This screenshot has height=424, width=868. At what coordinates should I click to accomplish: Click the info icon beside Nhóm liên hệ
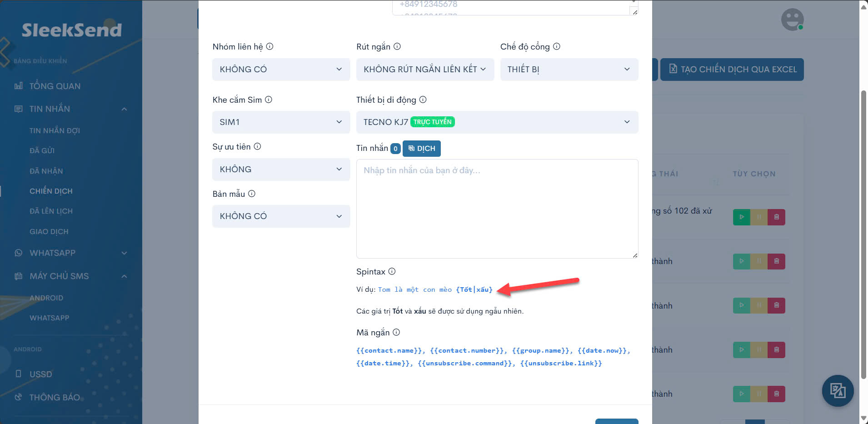[269, 46]
